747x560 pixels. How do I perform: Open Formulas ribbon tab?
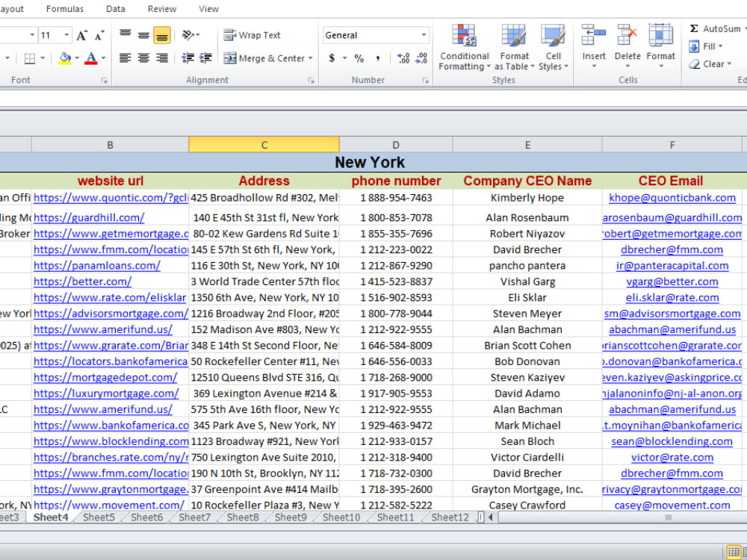(x=65, y=8)
